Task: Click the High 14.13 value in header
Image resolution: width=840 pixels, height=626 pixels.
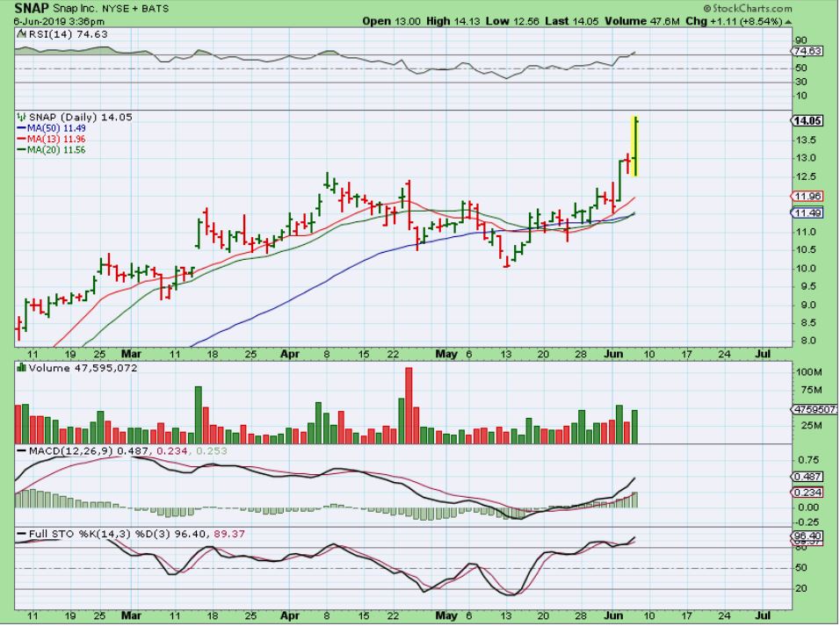Action: [x=453, y=21]
